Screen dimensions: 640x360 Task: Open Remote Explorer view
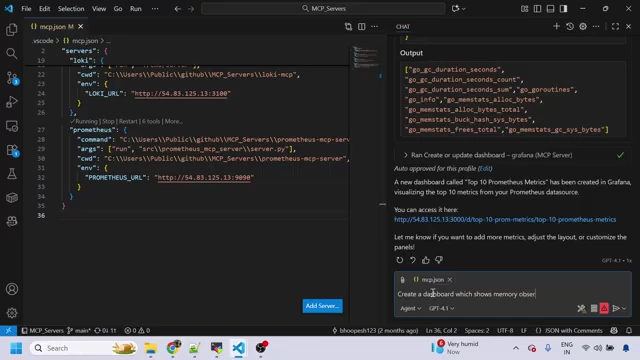pyautogui.click(x=11, y=126)
